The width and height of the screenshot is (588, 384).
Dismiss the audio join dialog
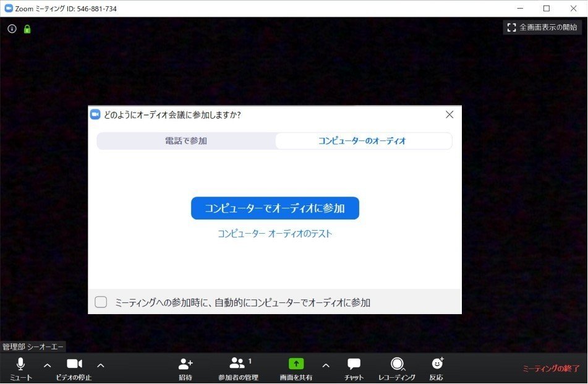pos(450,114)
